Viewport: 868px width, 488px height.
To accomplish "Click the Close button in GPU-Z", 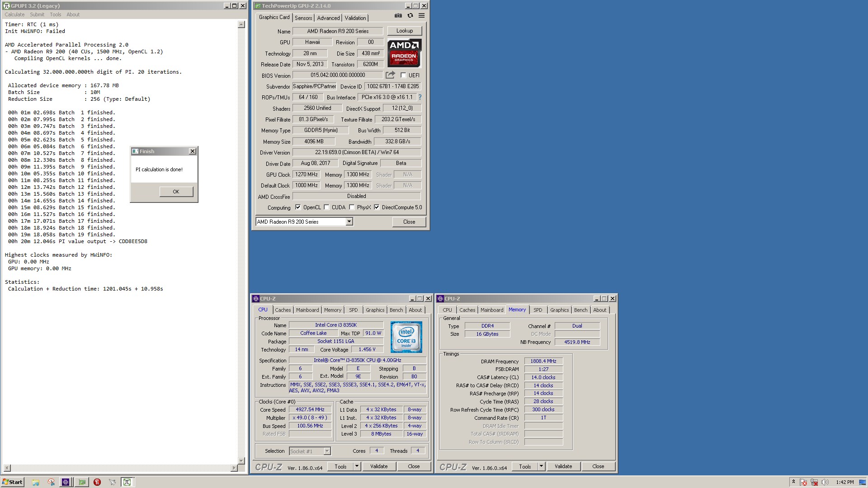I will pos(409,222).
